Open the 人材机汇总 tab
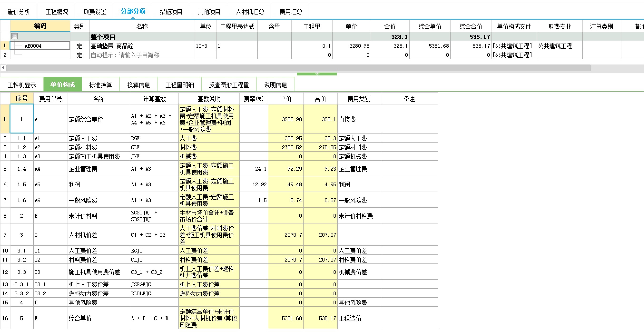The image size is (644, 332). pos(250,12)
